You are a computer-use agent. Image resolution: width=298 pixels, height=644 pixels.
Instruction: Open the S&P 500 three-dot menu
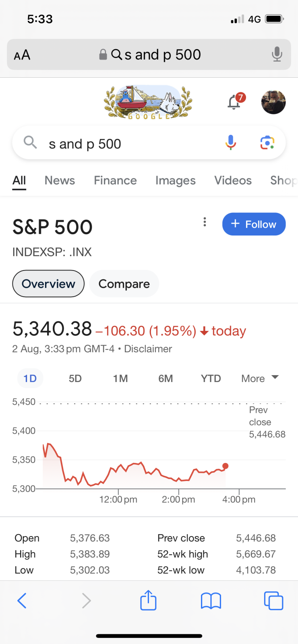205,222
